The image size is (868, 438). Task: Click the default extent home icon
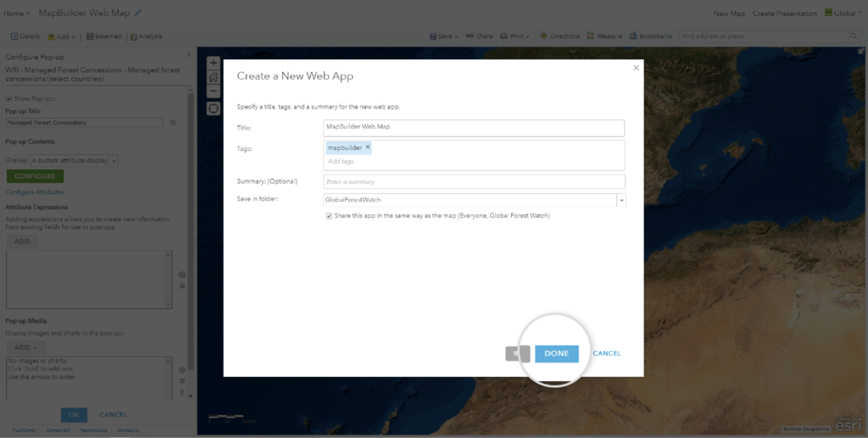tap(213, 77)
